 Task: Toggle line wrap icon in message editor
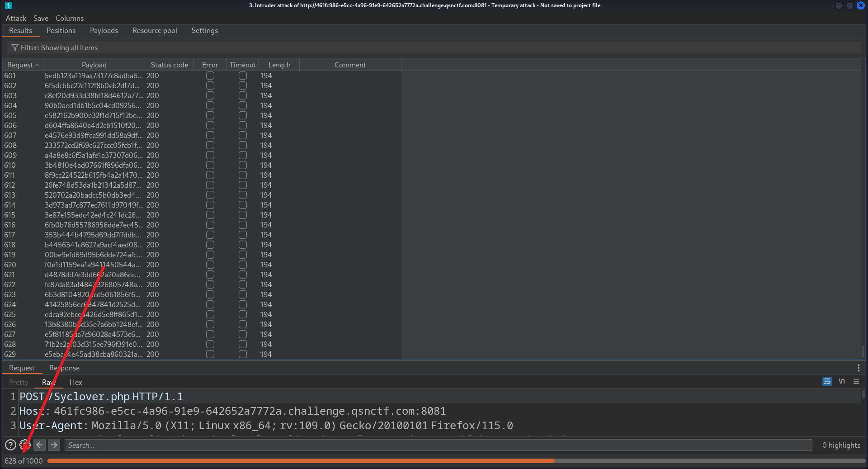tap(827, 382)
